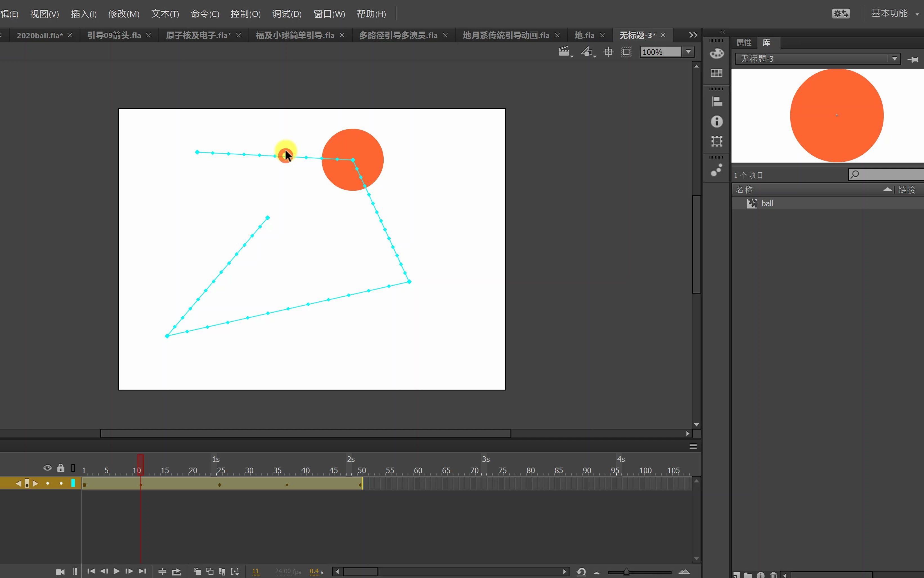Open the 修改(M) menu
The height and width of the screenshot is (578, 924).
click(x=123, y=14)
